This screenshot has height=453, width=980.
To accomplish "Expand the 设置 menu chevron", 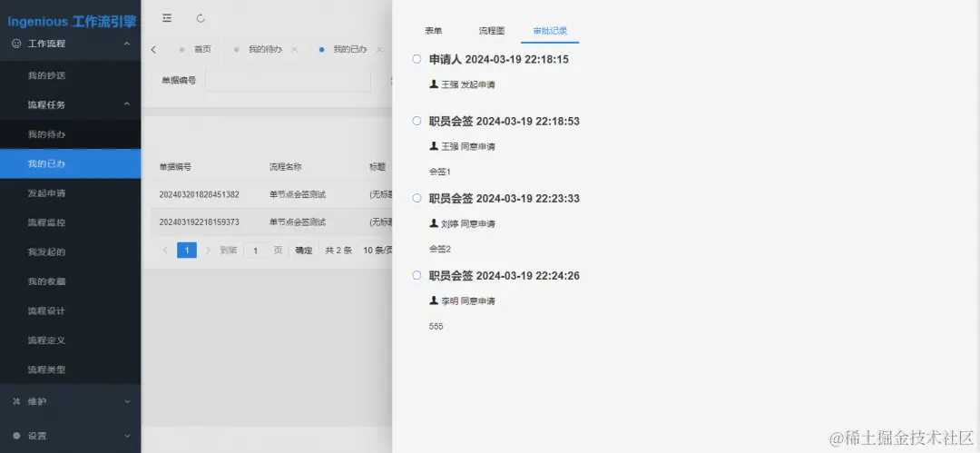I will [x=127, y=436].
